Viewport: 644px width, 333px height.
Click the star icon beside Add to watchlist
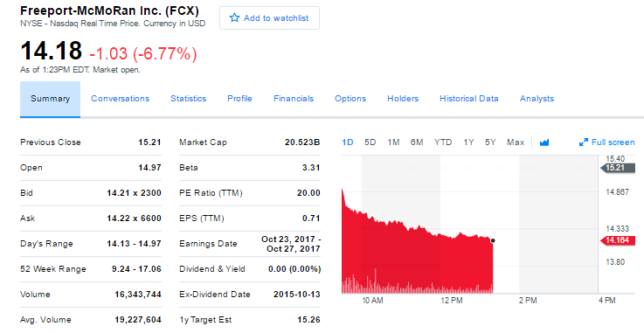click(234, 17)
